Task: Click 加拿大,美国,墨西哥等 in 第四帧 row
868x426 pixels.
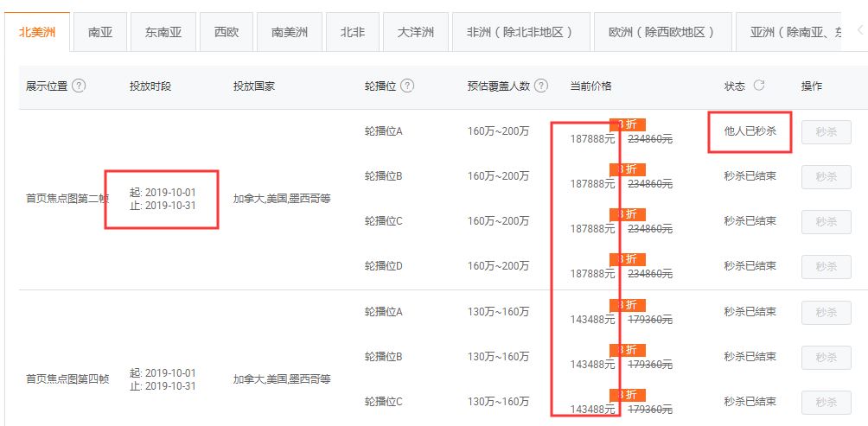Action: point(282,379)
